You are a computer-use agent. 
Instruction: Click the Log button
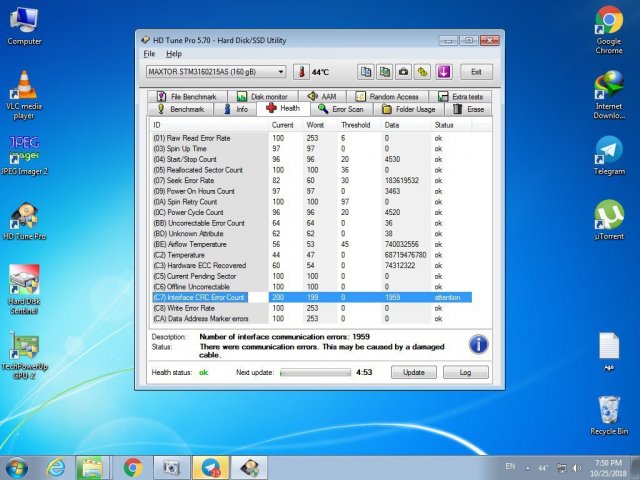click(465, 372)
